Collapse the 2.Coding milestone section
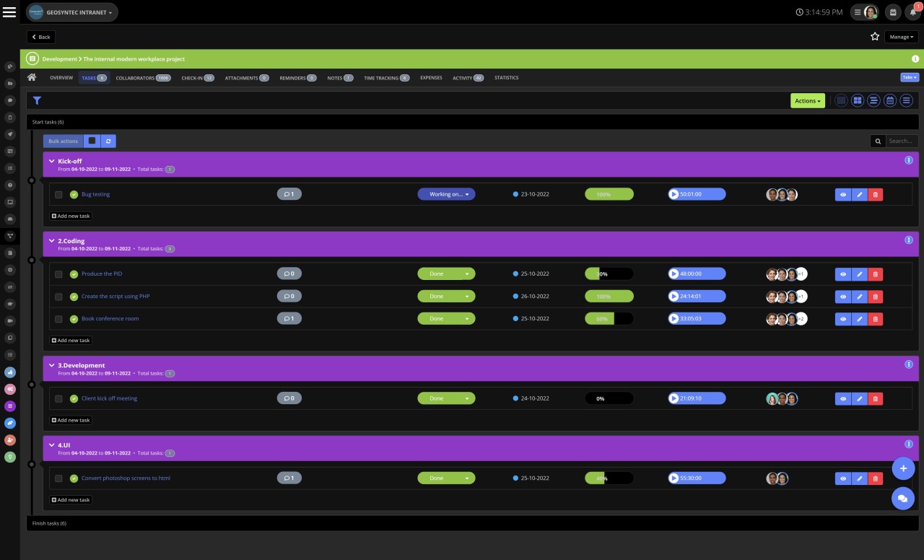Screen dimensions: 924x560 pyautogui.click(x=51, y=241)
